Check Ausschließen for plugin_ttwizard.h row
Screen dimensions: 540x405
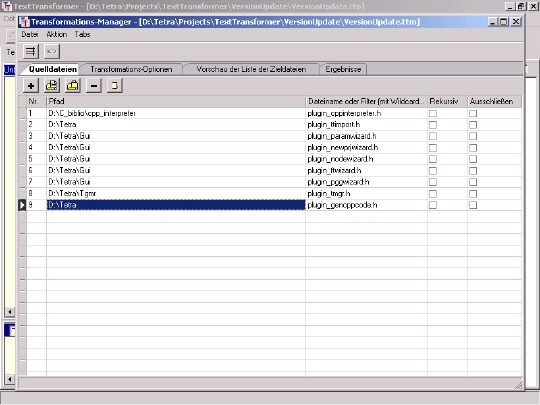click(x=473, y=170)
